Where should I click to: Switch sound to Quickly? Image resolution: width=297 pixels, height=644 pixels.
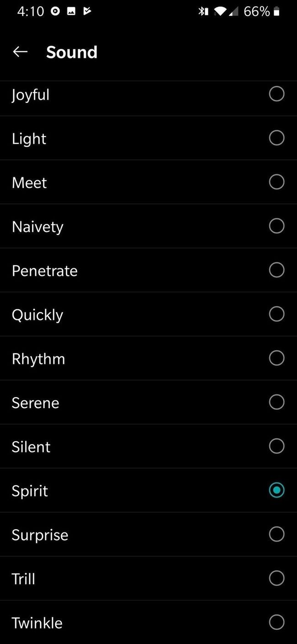tap(276, 314)
